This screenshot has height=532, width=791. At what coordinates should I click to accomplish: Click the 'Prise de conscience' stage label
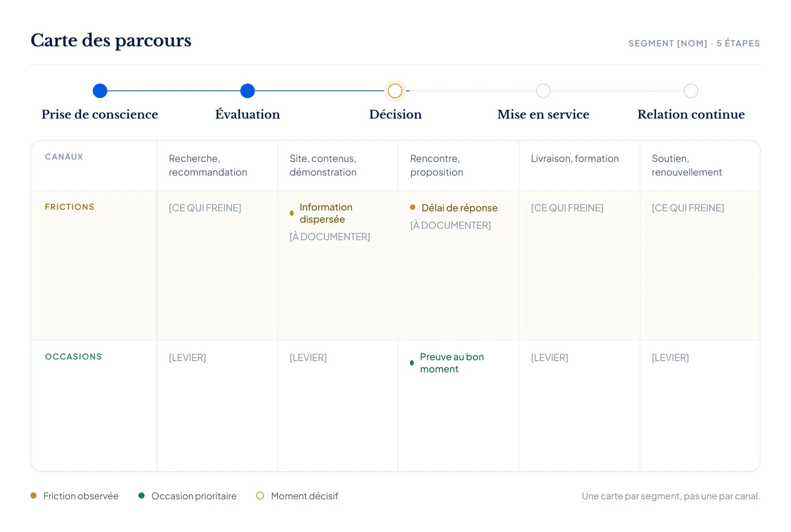pos(100,115)
